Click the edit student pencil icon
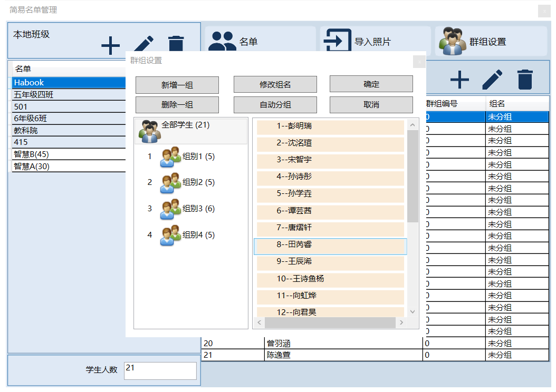This screenshot has height=392, width=556. [492, 80]
